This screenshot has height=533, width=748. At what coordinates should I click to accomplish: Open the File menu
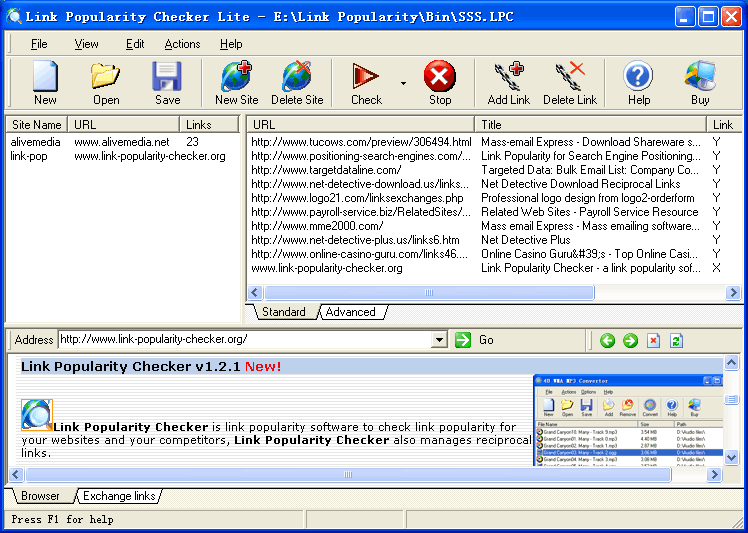coord(39,44)
